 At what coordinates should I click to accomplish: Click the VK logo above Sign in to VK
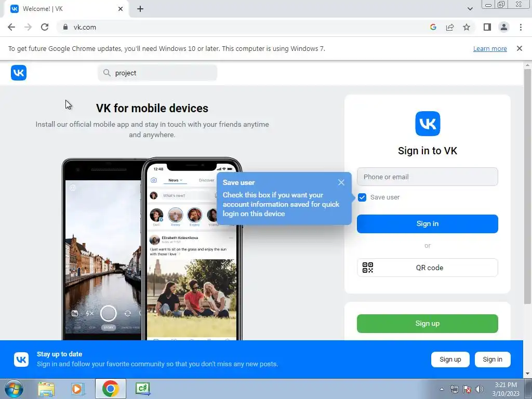[428, 124]
